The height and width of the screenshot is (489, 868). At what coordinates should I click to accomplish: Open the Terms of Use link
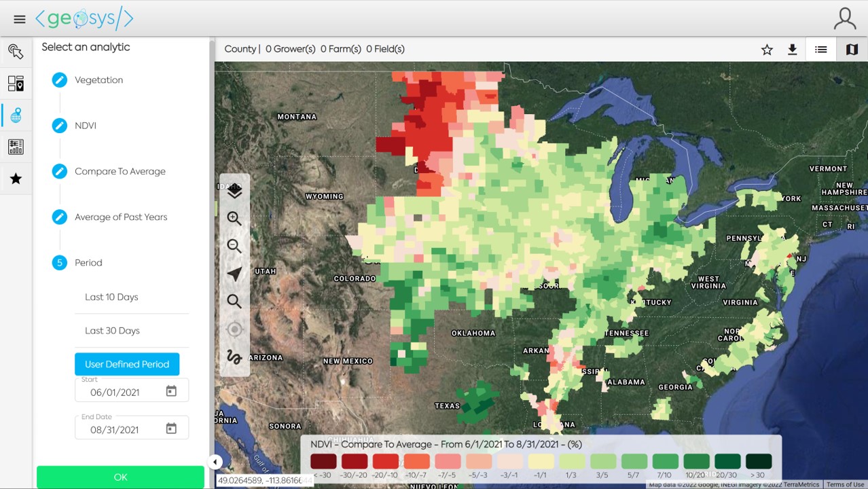pyautogui.click(x=846, y=485)
